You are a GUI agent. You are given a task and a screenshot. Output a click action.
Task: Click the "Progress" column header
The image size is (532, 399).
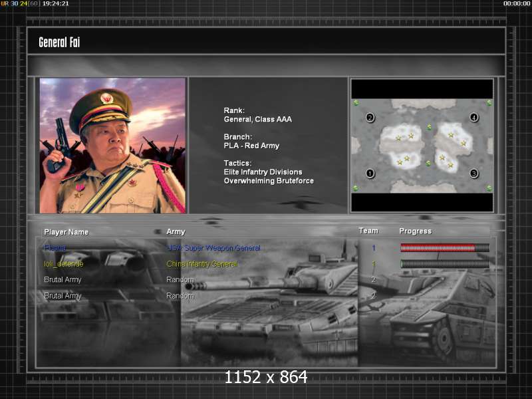pos(415,231)
